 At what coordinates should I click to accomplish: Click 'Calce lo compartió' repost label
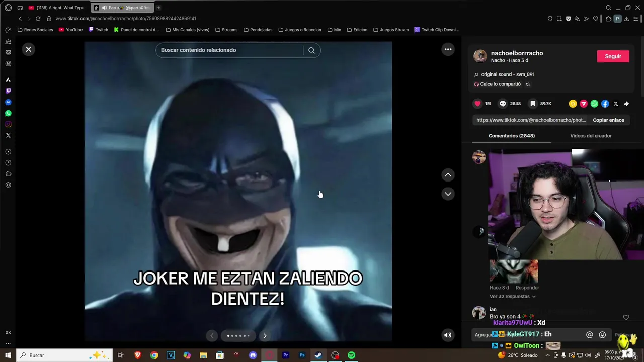tap(500, 84)
